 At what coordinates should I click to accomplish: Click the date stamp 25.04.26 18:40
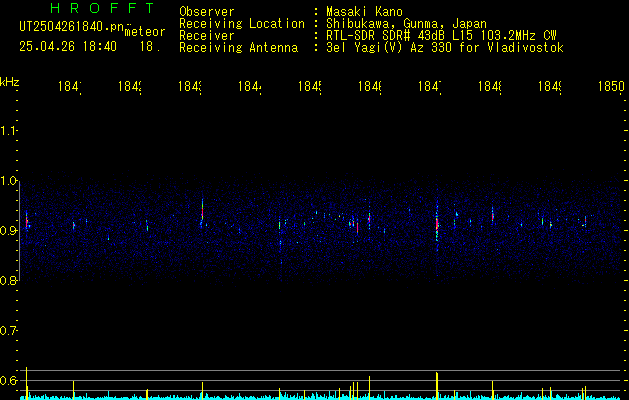coord(68,47)
